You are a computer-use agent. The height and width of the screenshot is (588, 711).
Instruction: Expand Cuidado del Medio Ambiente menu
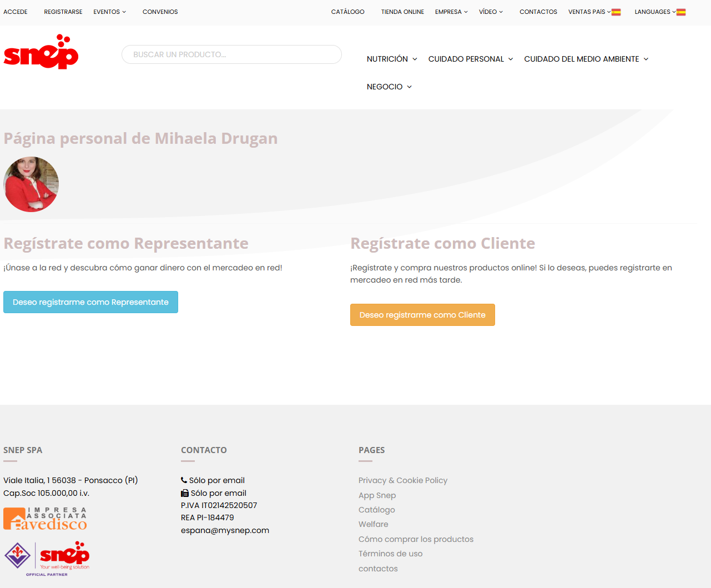586,59
